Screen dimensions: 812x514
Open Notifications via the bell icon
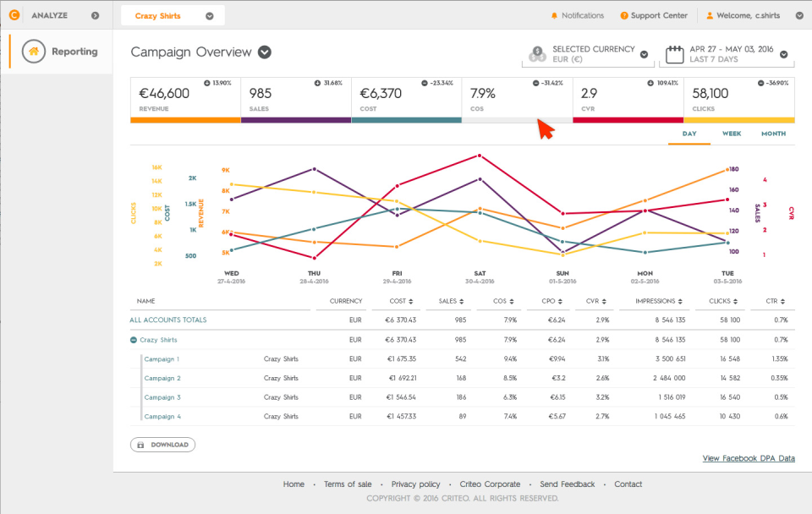click(556, 14)
